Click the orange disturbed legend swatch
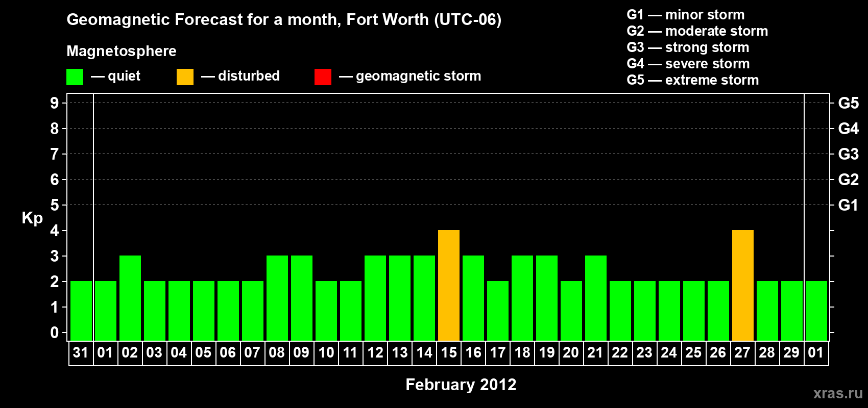 [x=185, y=77]
